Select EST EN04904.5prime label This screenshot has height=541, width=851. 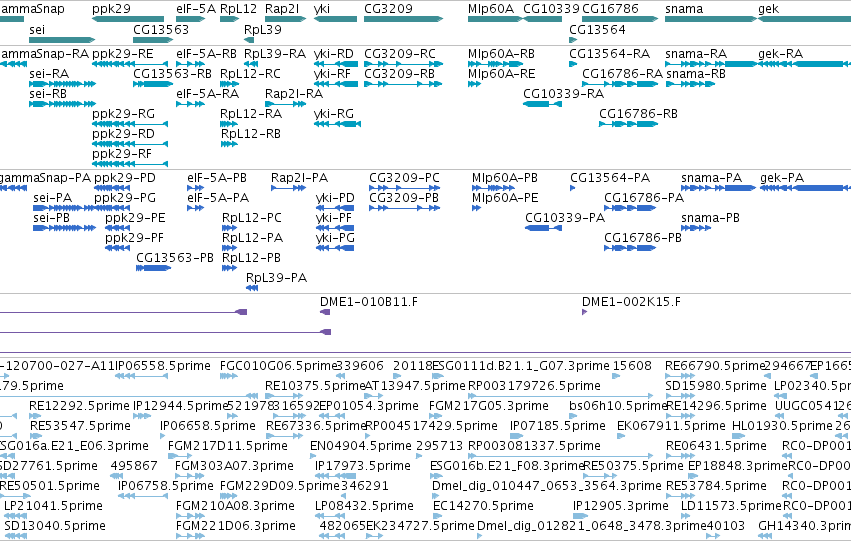361,447
